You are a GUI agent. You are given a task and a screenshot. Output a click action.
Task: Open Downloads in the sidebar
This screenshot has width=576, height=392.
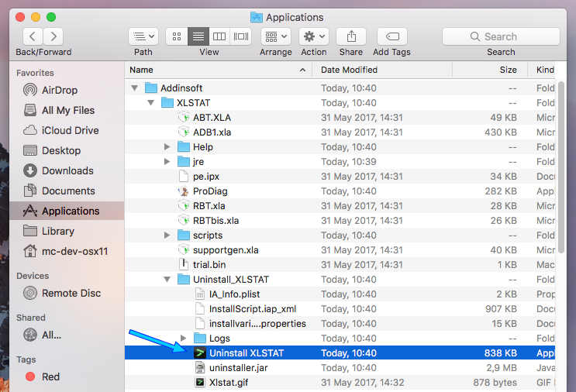click(67, 170)
